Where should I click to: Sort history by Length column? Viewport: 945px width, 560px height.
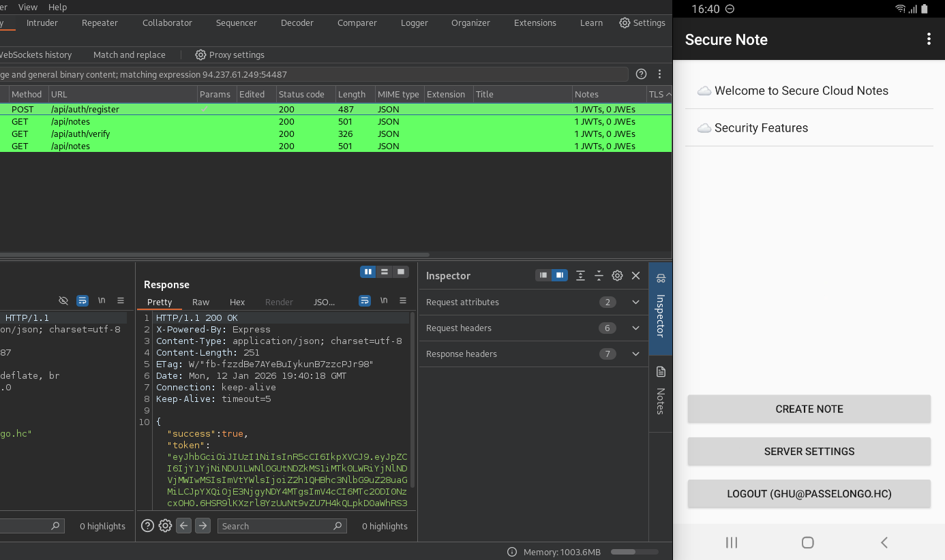click(355, 94)
